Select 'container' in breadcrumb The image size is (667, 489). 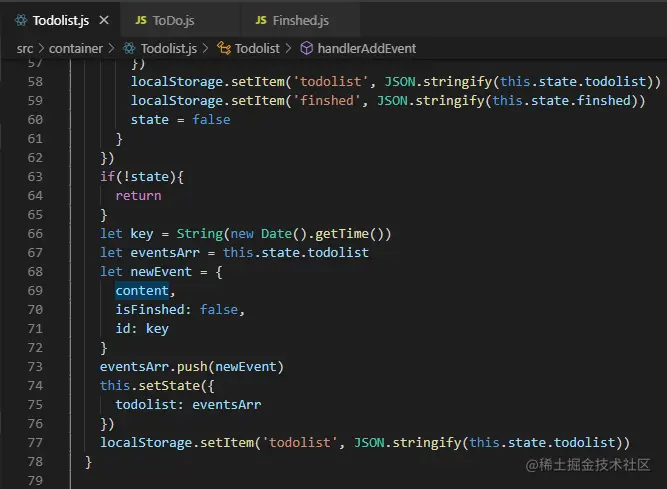click(76, 48)
